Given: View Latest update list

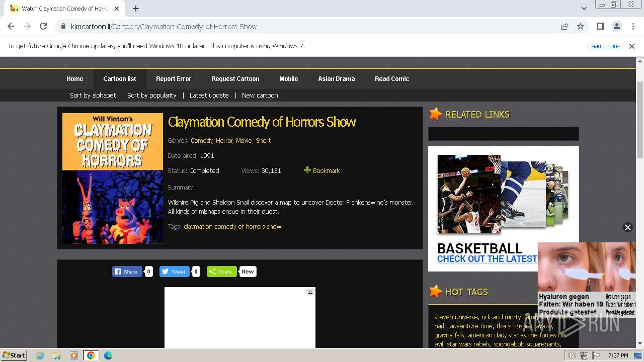Looking at the screenshot, I should [209, 95].
